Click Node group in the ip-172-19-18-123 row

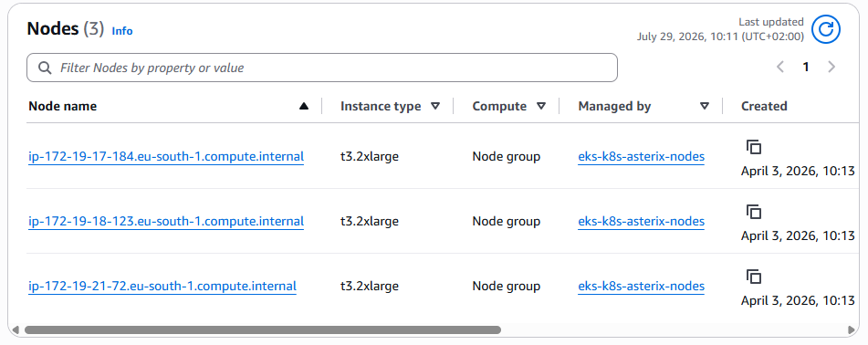[x=506, y=222]
